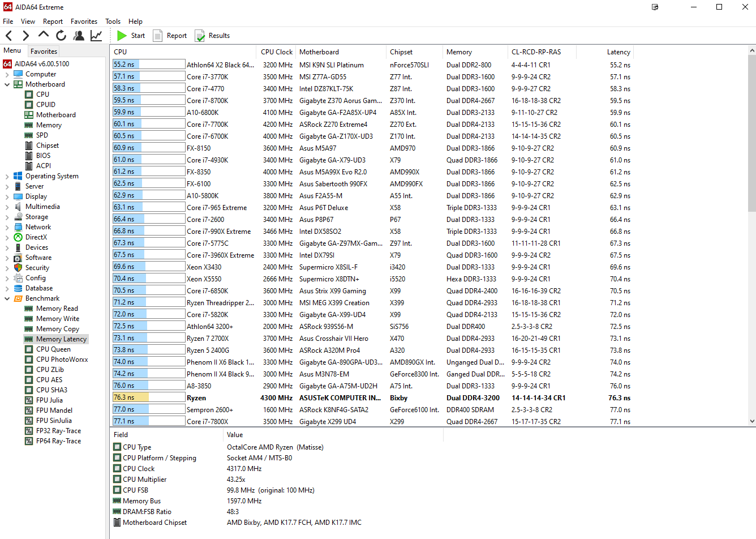Open the Favorites menu

84,22
